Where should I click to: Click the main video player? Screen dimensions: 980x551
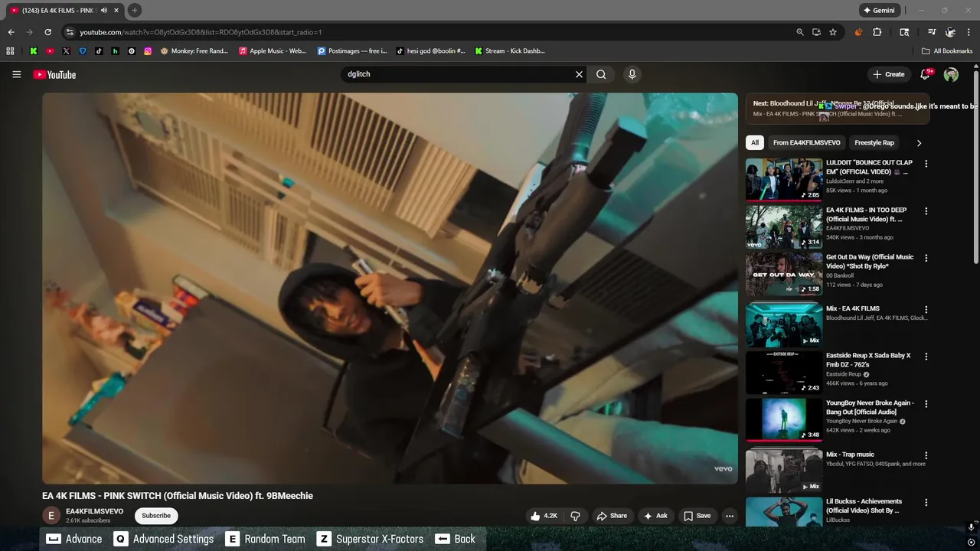(x=390, y=289)
